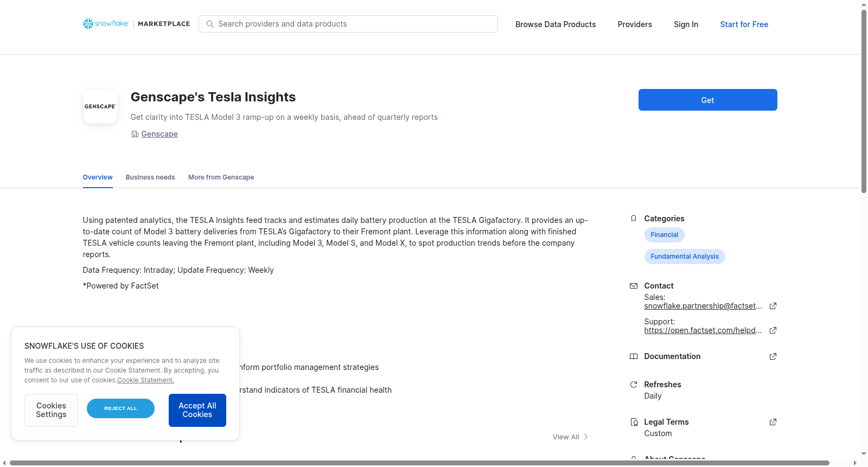This screenshot has width=868, height=467.
Task: Click Sign In
Action: [686, 24]
